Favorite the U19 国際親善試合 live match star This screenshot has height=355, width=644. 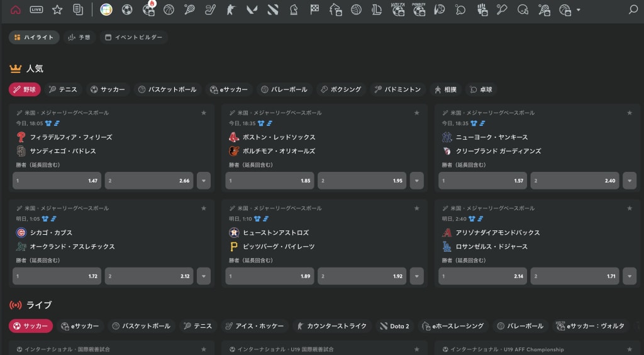click(416, 349)
